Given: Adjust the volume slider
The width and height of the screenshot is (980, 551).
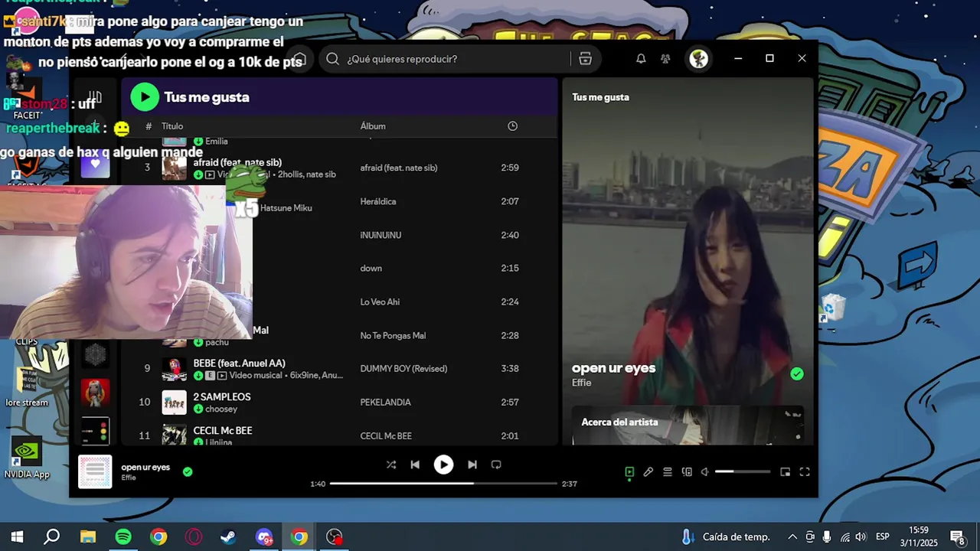Looking at the screenshot, I should point(743,472).
